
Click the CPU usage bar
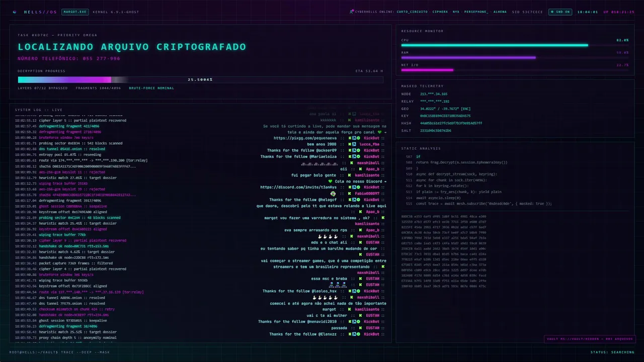[515, 45]
